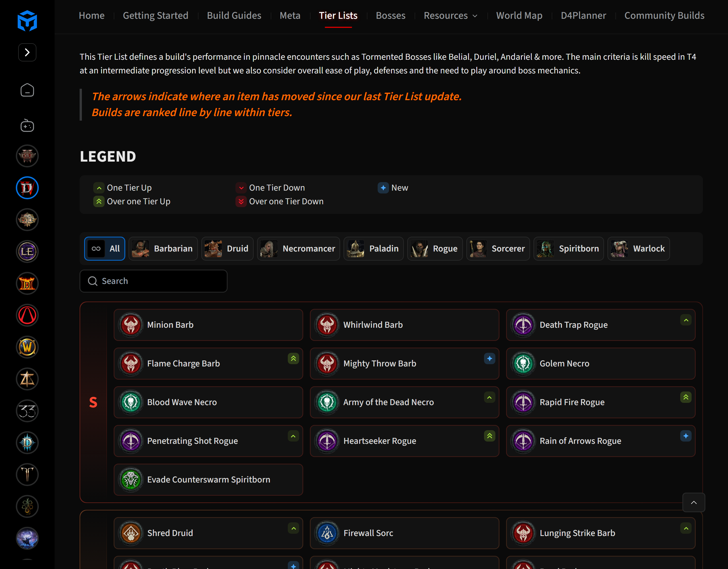Image resolution: width=728 pixels, height=569 pixels.
Task: Select the Tier Lists nav tab
Action: point(338,16)
